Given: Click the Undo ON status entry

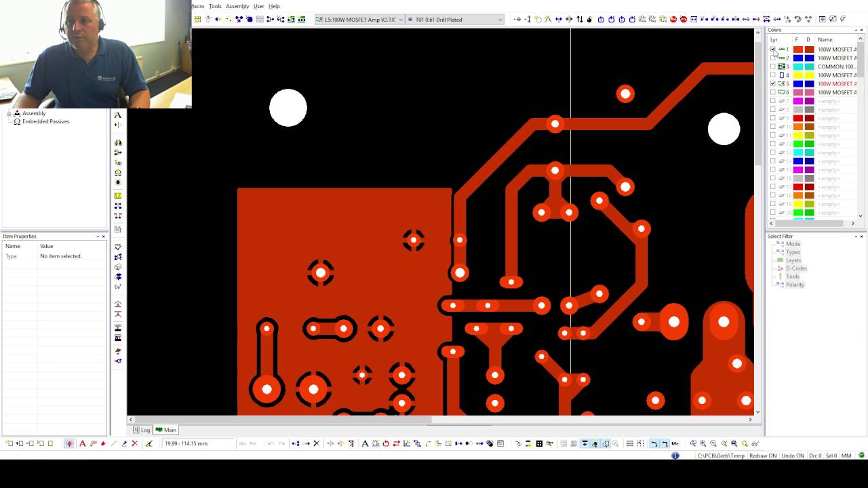Looking at the screenshot, I should click(x=792, y=455).
